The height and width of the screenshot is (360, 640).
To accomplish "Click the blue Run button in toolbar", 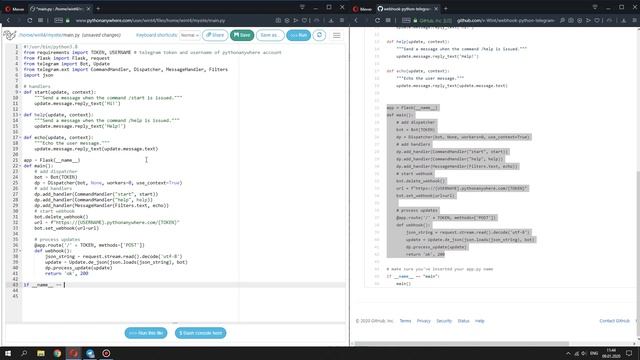I will [298, 35].
